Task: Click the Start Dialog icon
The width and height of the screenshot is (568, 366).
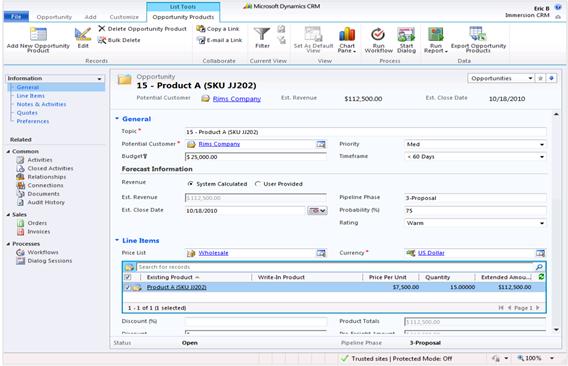Action: [x=406, y=34]
